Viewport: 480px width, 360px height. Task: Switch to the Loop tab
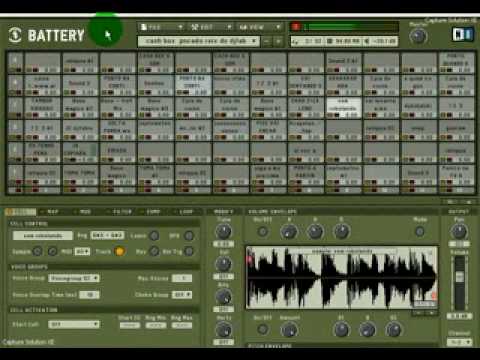[x=186, y=212]
